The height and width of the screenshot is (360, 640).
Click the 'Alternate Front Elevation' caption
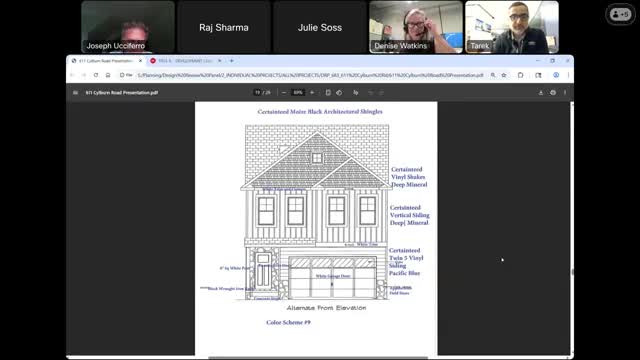327,308
